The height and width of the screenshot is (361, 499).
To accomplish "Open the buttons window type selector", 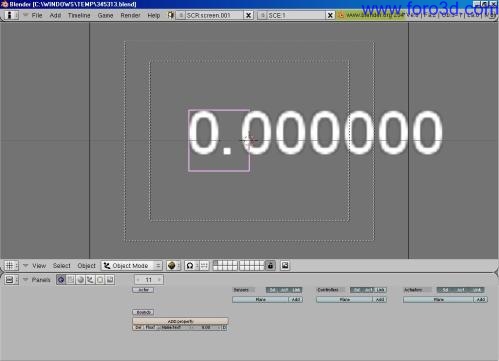I will point(11,280).
